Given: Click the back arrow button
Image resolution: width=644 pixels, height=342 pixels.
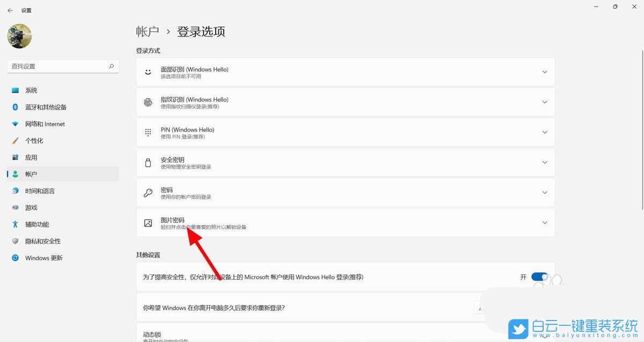Looking at the screenshot, I should coord(11,9).
